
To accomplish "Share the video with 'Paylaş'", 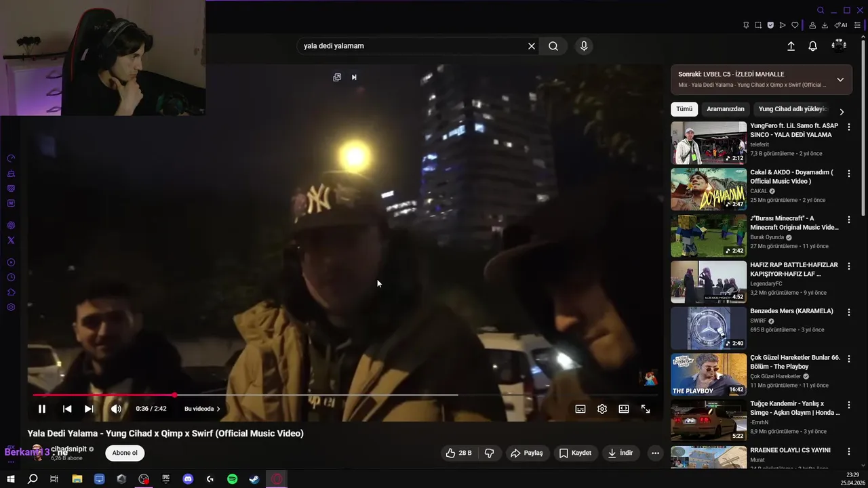I will point(527,453).
